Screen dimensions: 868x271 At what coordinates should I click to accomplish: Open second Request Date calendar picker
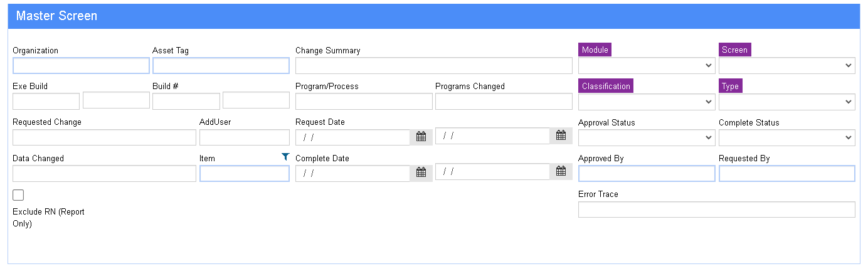(561, 135)
